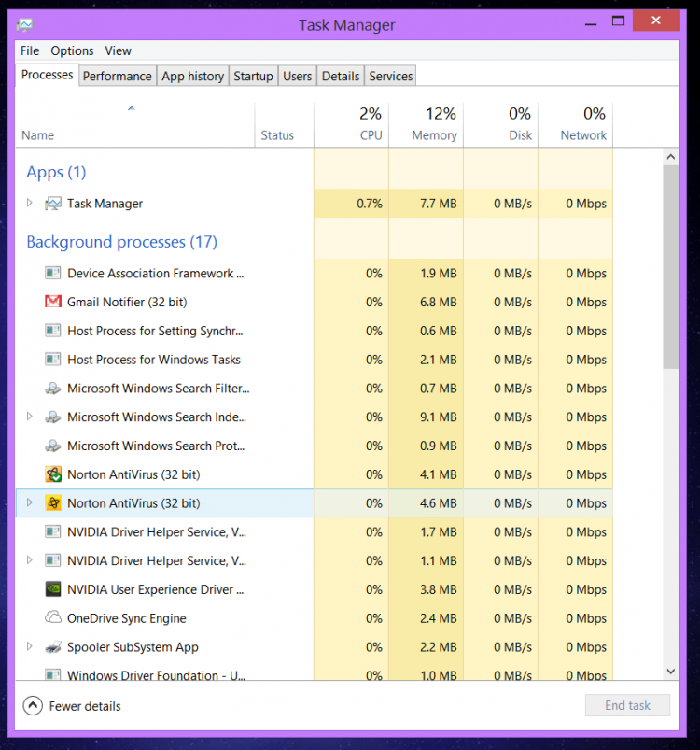This screenshot has height=750, width=700.
Task: Close the Task Manager window
Action: tap(656, 21)
